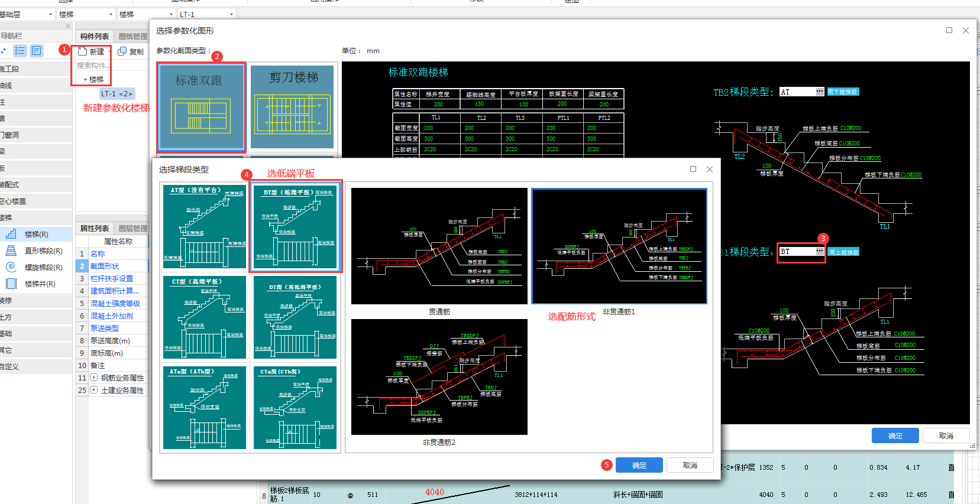Click 取消 in the 选择梯段类型 dialog
This screenshot has width=980, height=504.
[690, 466]
